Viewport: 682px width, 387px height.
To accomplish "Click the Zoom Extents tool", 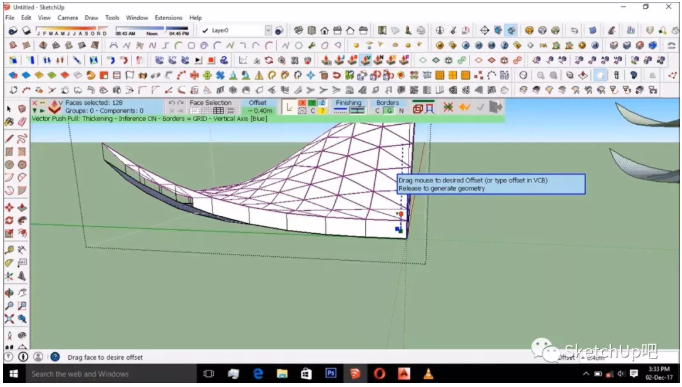I will coord(9,319).
